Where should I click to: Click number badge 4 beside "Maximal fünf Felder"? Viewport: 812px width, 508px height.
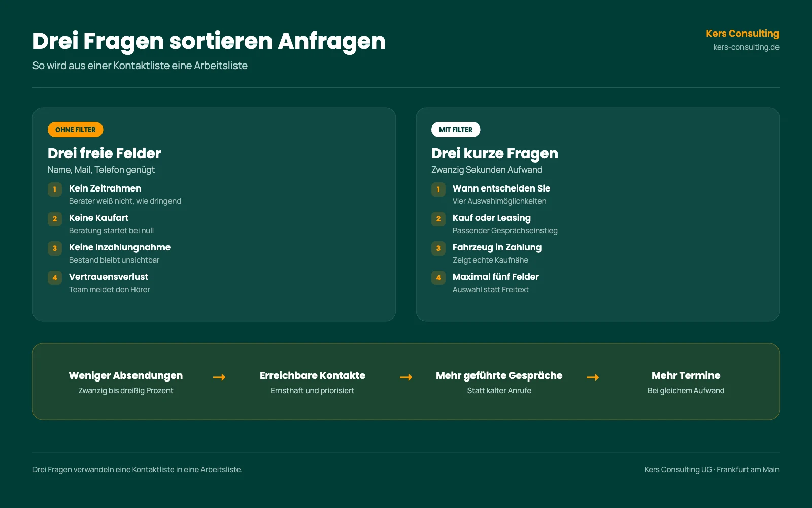[x=438, y=278]
